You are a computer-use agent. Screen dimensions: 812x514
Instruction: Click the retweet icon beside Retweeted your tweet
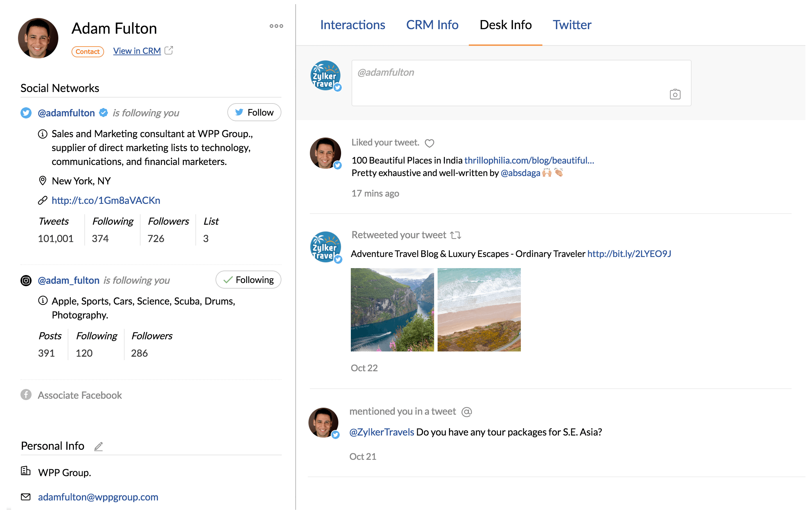456,235
